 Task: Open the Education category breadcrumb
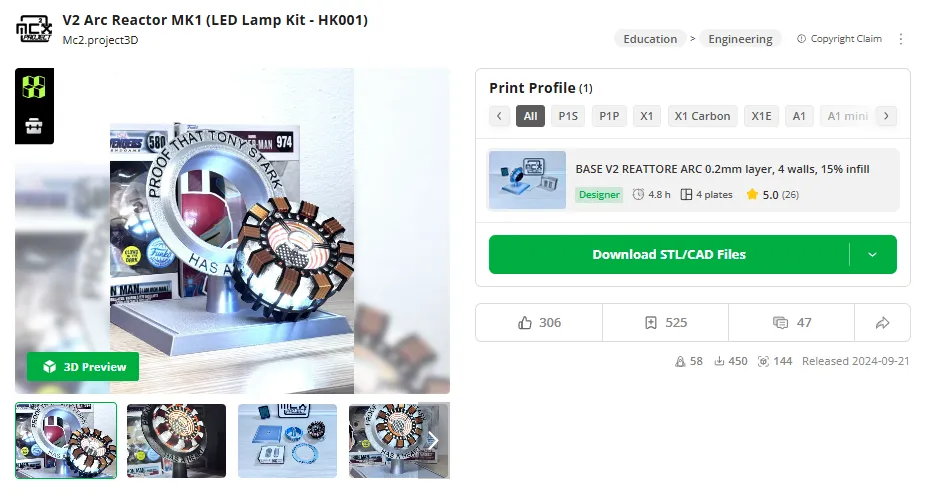tap(649, 39)
